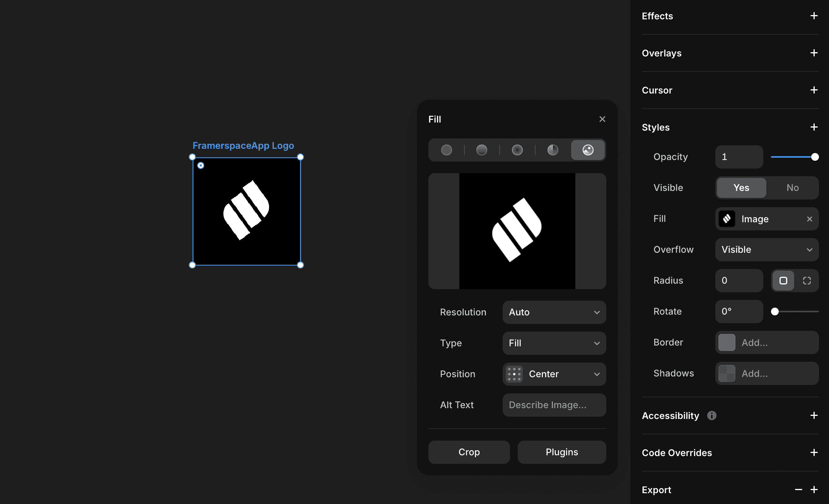Viewport: 829px width, 504px height.
Task: Click the Accessibility section heading
Action: tap(670, 416)
